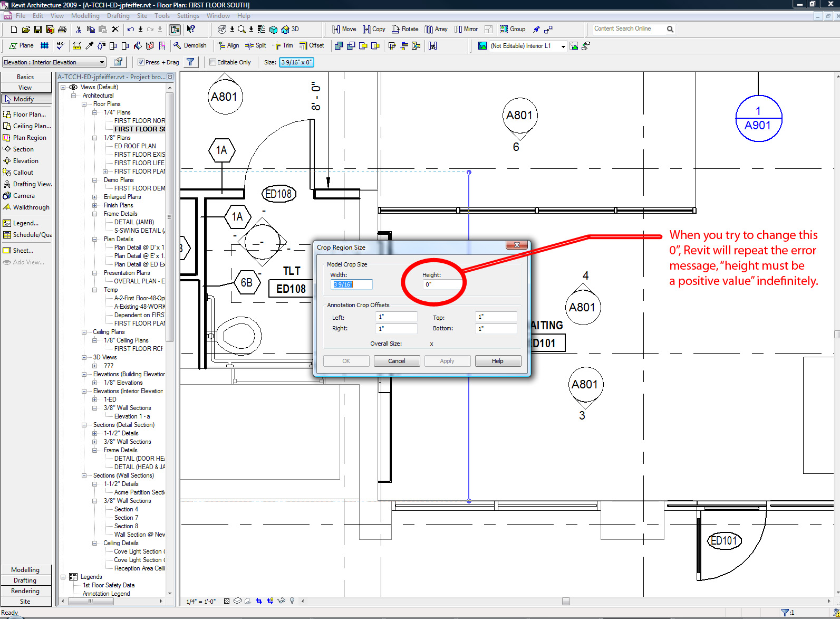Click the Mirror tool
The width and height of the screenshot is (840, 619).
tap(466, 29)
